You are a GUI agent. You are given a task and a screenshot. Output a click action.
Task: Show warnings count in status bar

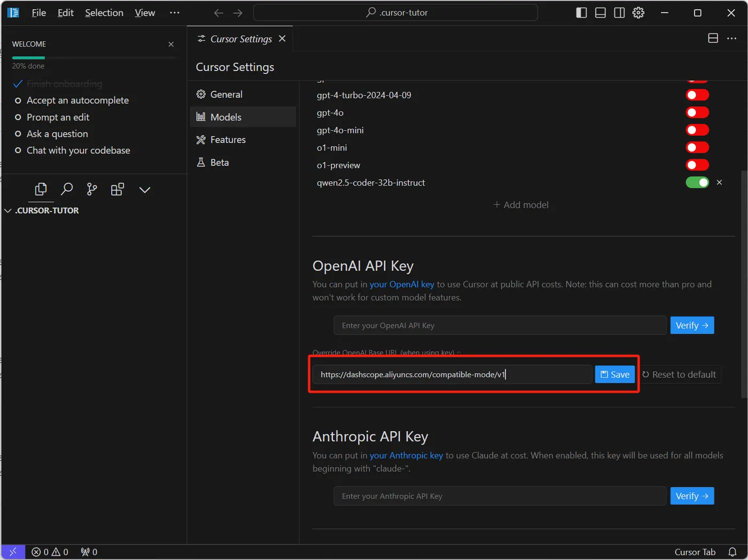[x=60, y=552]
